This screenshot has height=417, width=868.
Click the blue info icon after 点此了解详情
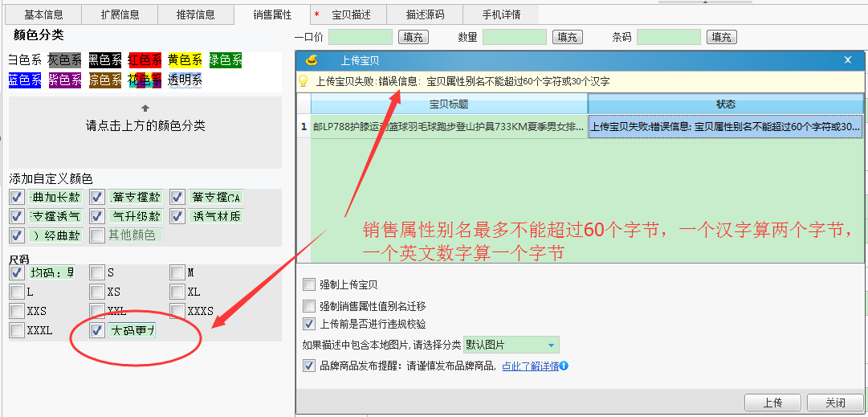[x=564, y=366]
